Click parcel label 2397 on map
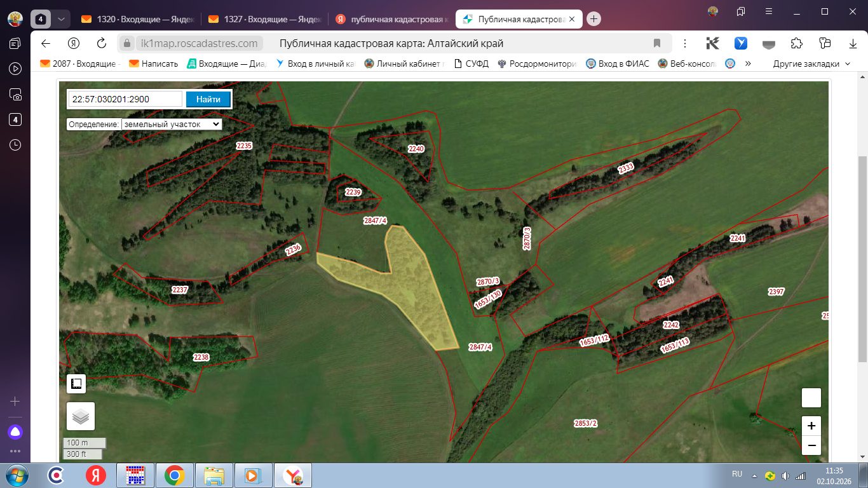This screenshot has width=868, height=488. (776, 292)
